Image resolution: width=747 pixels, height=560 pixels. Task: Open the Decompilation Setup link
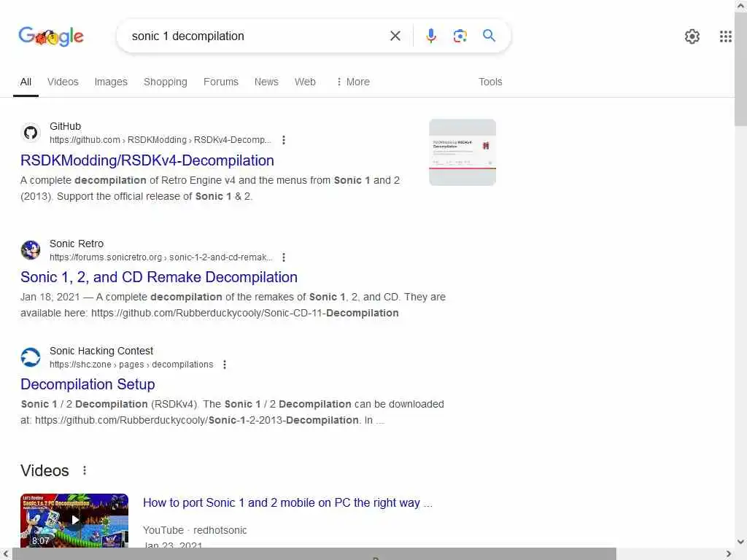[x=88, y=384]
